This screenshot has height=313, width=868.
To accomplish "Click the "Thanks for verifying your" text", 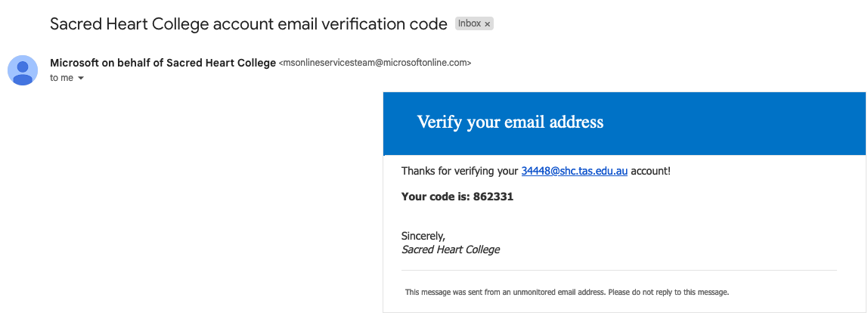I will click(460, 172).
